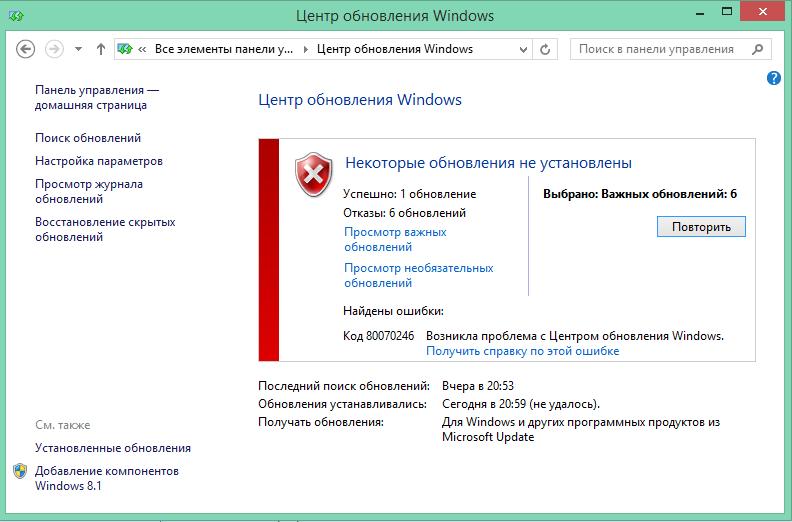Click 'Получить справку по этой ошибке' link
Image resolution: width=792 pixels, height=522 pixels.
522,351
